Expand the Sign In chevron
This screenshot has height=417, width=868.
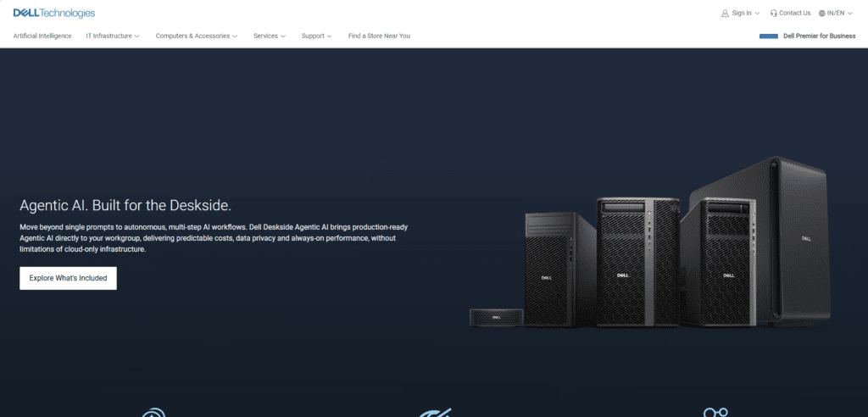[x=757, y=14]
